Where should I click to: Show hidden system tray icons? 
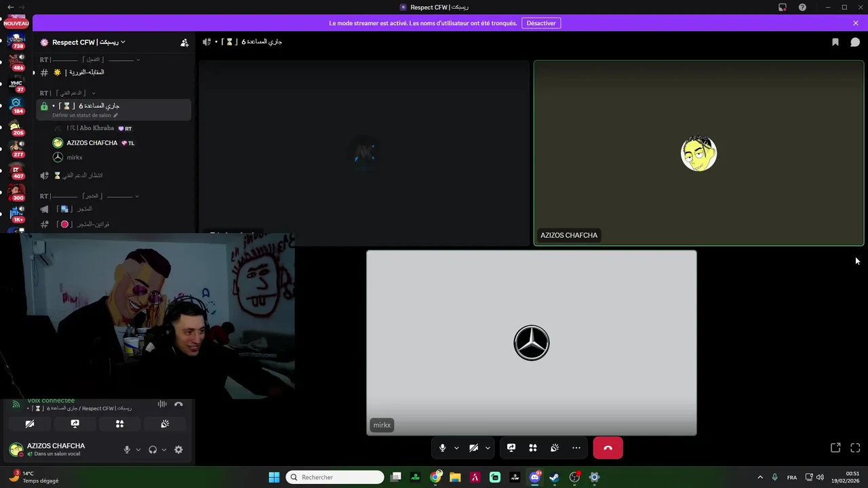[759, 477]
